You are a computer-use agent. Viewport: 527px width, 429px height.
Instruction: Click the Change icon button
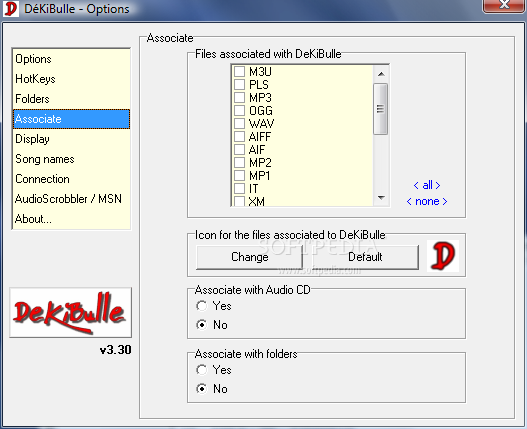point(249,257)
